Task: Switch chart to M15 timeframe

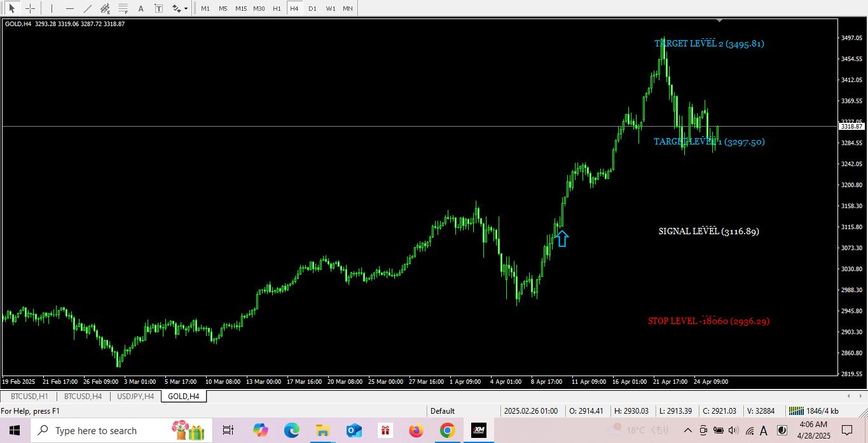Action: (241, 9)
